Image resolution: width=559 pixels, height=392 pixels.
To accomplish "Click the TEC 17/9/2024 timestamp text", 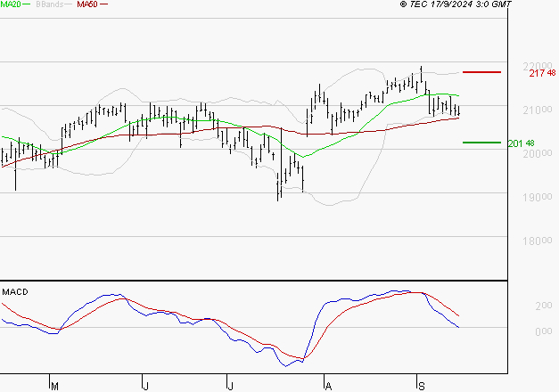I will coord(456,4).
